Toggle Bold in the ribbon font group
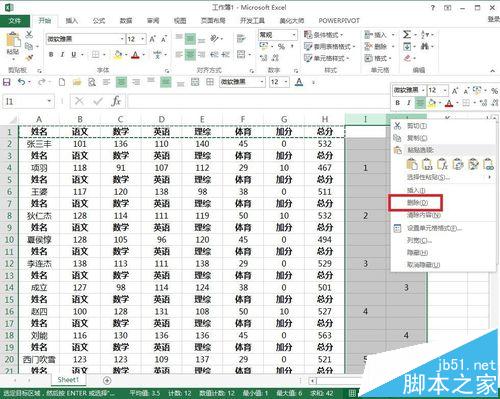This screenshot has height=399, width=500. [x=51, y=54]
